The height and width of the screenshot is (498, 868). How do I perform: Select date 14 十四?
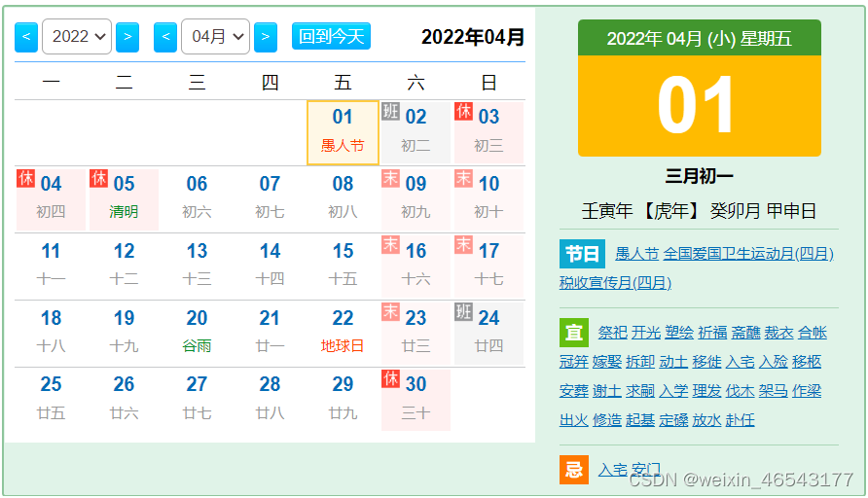point(270,267)
